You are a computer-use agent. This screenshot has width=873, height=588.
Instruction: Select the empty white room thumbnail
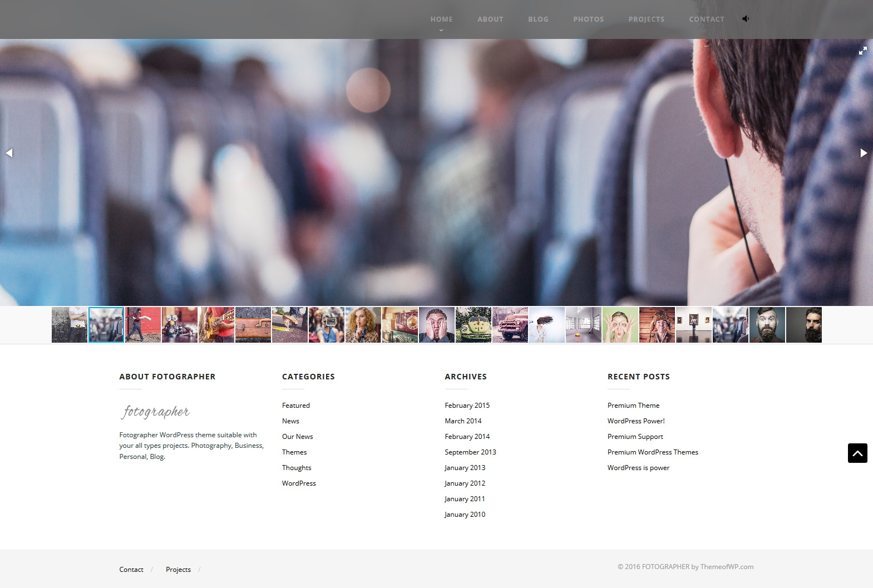tap(584, 325)
